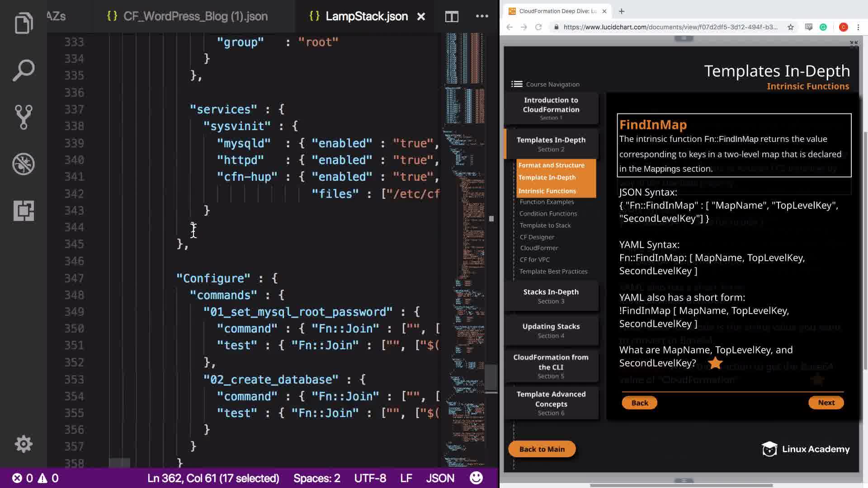
Task: Toggle the Course Navigation hamburger menu
Action: coord(517,84)
